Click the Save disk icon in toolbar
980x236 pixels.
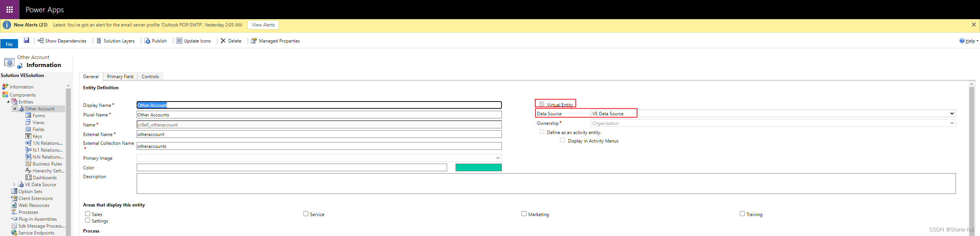26,41
